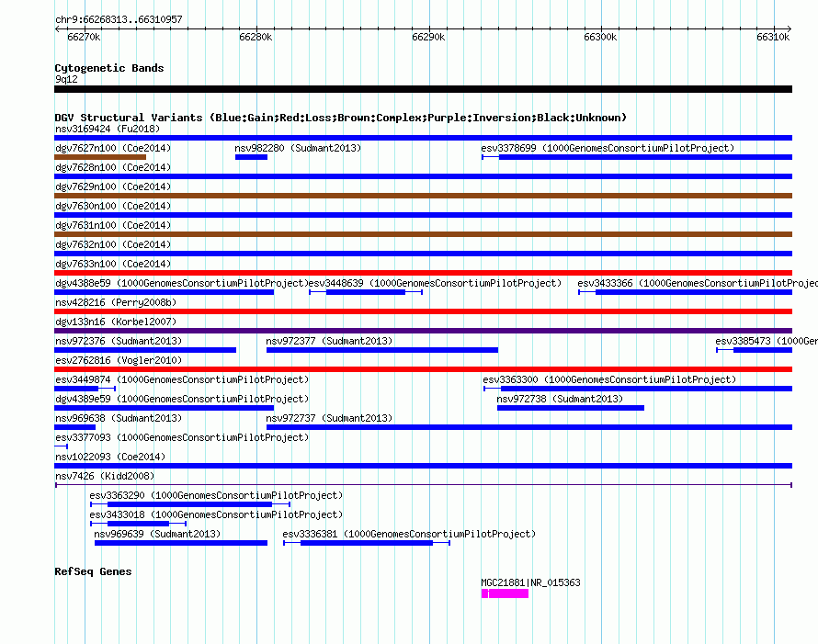Click the 66290k ruler tick label

(x=428, y=37)
